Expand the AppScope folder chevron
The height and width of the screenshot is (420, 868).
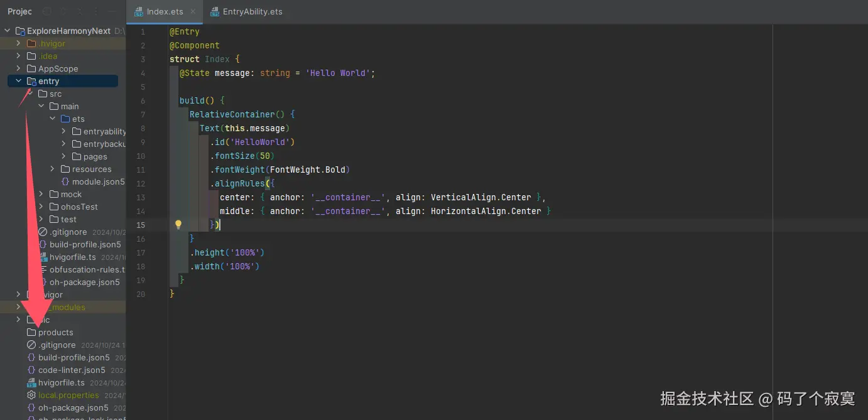click(19, 68)
